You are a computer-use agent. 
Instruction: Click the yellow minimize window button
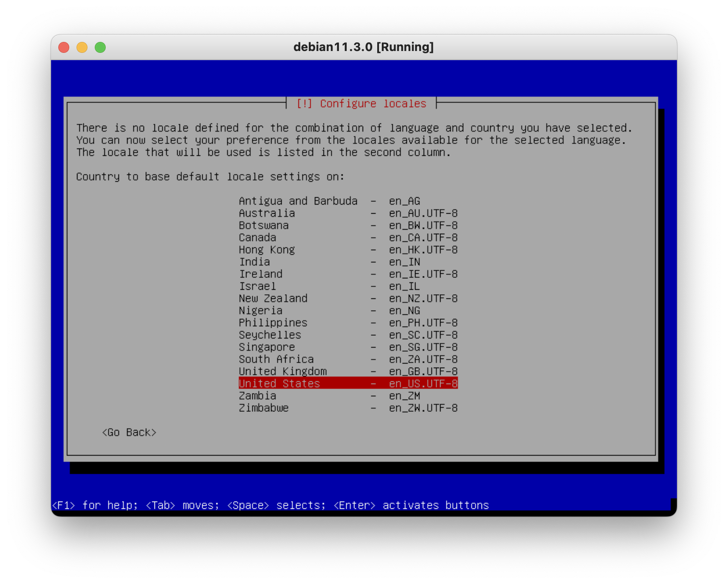tap(82, 47)
